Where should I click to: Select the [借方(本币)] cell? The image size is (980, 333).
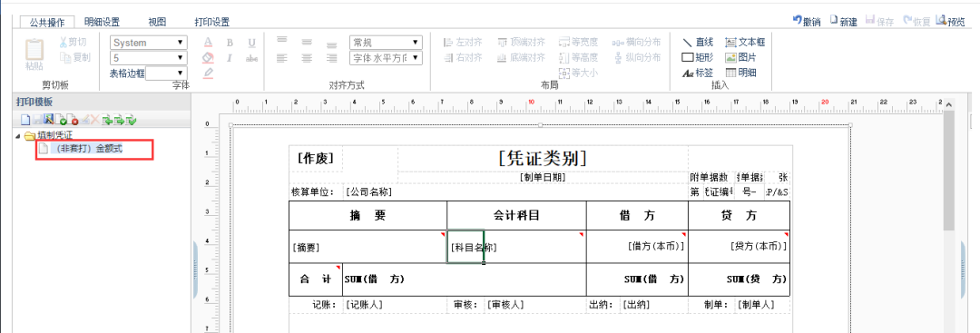pyautogui.click(x=637, y=247)
